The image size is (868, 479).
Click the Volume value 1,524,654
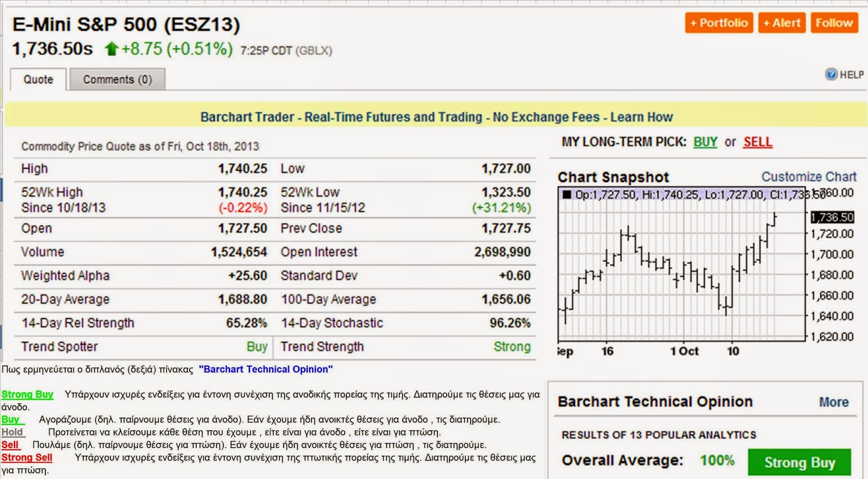click(239, 252)
